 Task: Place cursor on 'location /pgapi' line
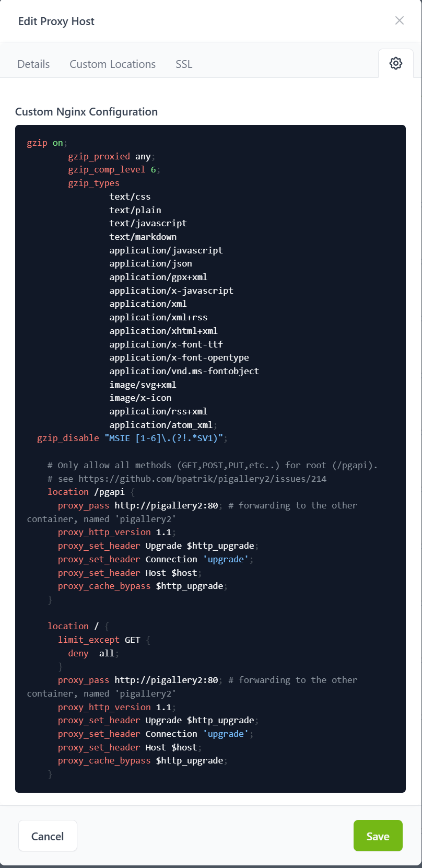[86, 492]
